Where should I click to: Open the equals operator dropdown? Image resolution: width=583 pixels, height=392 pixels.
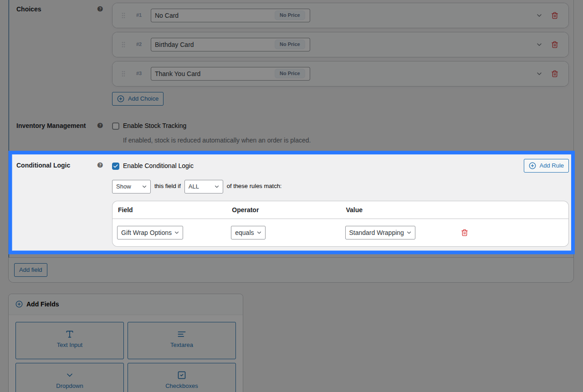(248, 233)
